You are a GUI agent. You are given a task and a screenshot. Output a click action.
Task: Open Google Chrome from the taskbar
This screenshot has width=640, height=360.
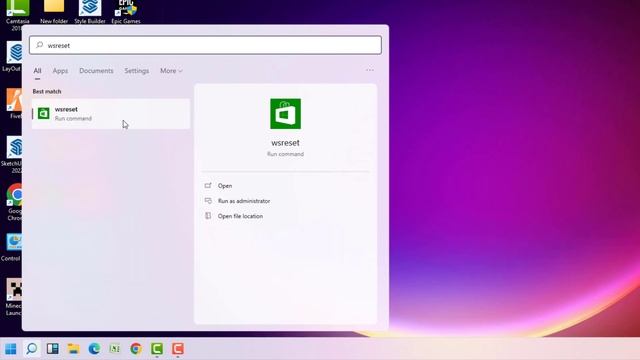(x=136, y=349)
